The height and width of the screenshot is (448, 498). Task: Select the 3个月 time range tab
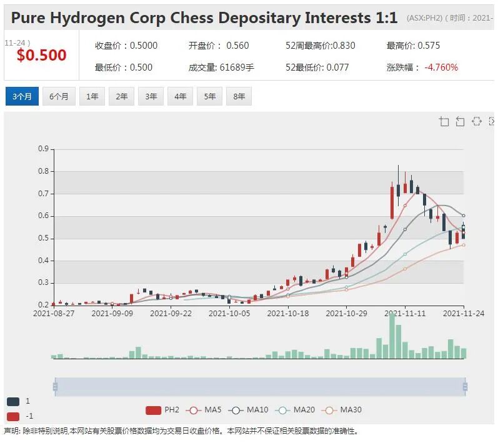point(22,96)
